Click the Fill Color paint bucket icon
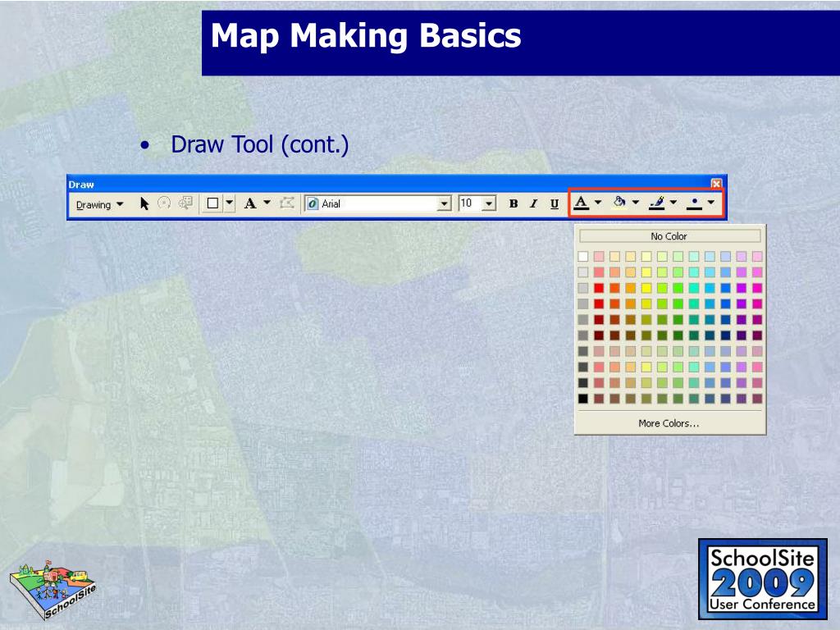The height and width of the screenshot is (630, 840). (x=619, y=203)
